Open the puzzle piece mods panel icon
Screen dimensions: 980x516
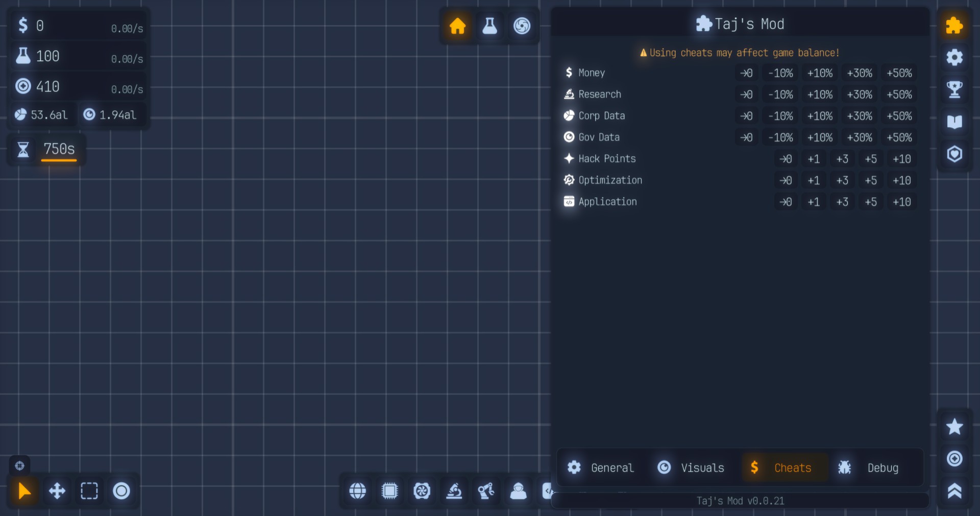tap(954, 26)
